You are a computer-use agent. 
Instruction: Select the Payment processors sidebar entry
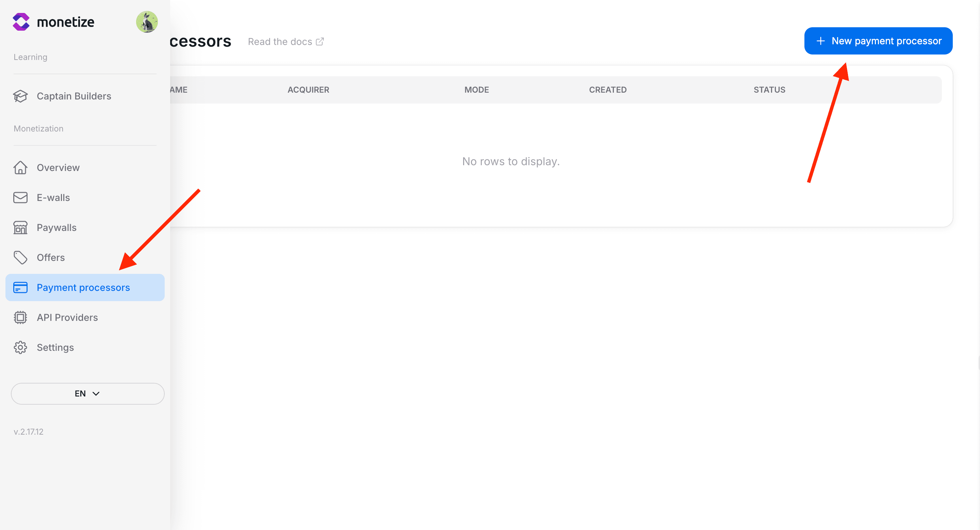pyautogui.click(x=83, y=287)
